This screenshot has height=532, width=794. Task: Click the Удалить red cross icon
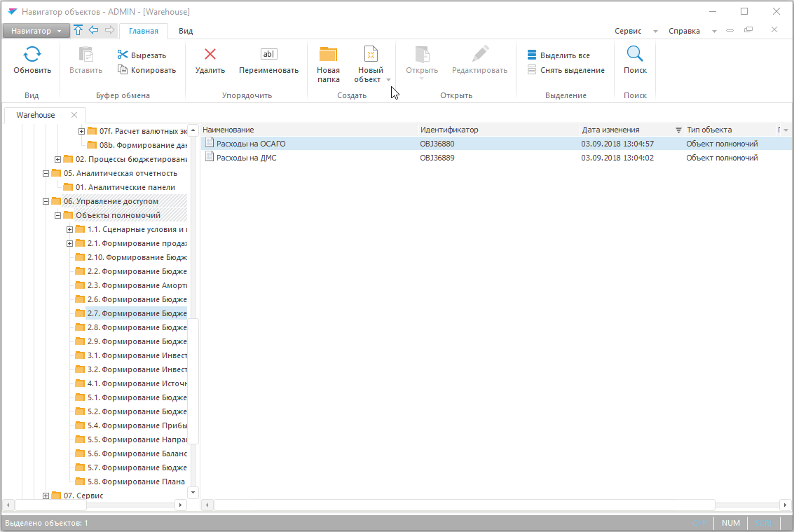coord(210,55)
